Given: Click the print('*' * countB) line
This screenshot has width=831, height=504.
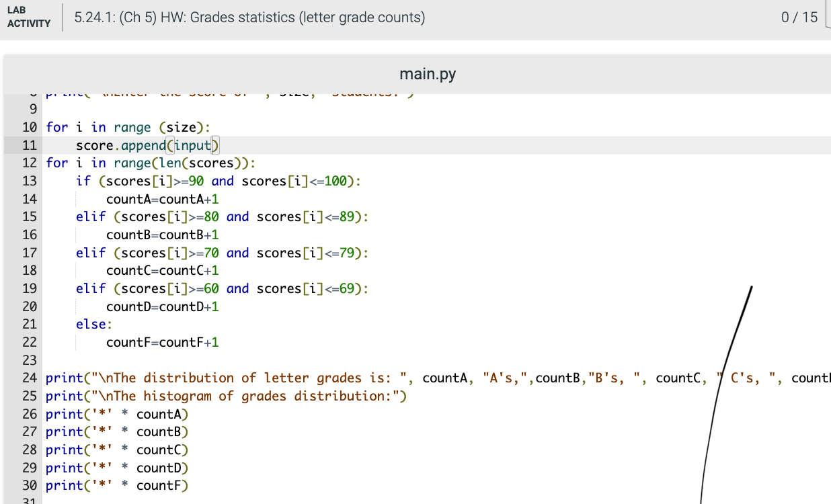Looking at the screenshot, I should tap(117, 432).
